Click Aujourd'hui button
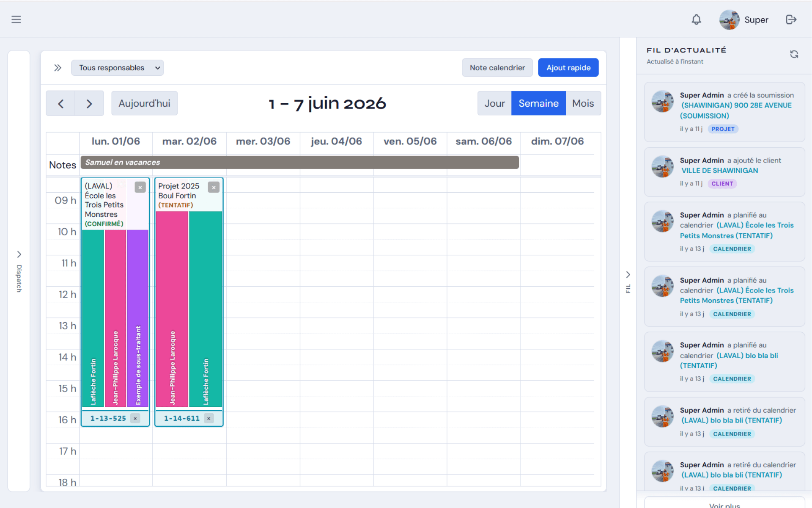Screen dimensions: 812x508 pyautogui.click(x=144, y=103)
